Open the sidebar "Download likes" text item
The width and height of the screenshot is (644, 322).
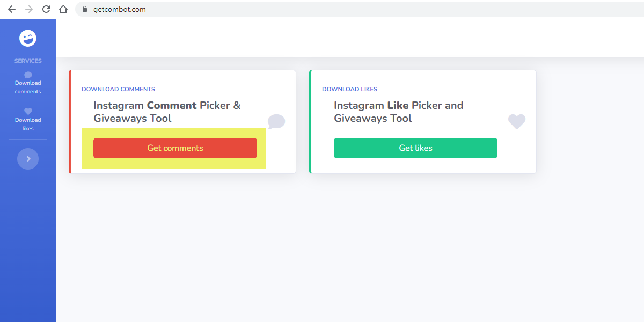(28, 124)
